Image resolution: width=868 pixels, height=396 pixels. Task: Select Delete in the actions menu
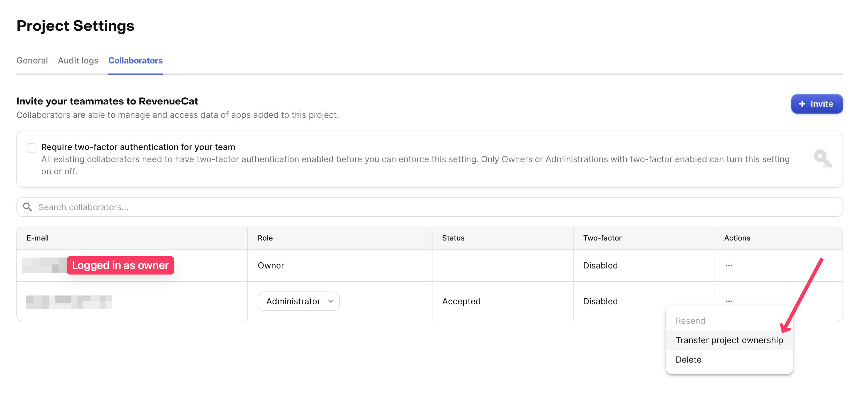[688, 359]
